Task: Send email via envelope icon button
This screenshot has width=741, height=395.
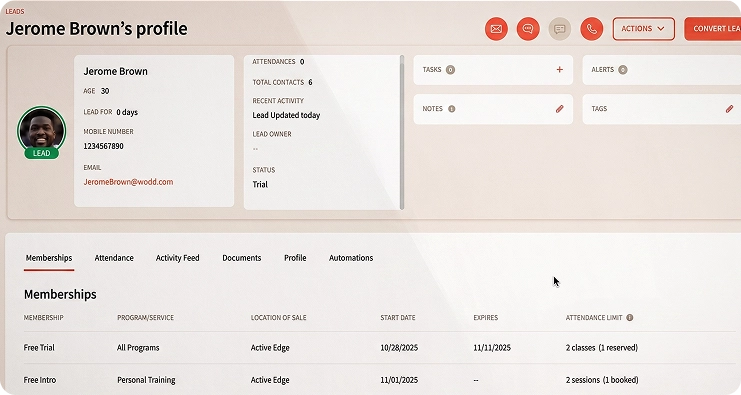Action: (x=496, y=29)
